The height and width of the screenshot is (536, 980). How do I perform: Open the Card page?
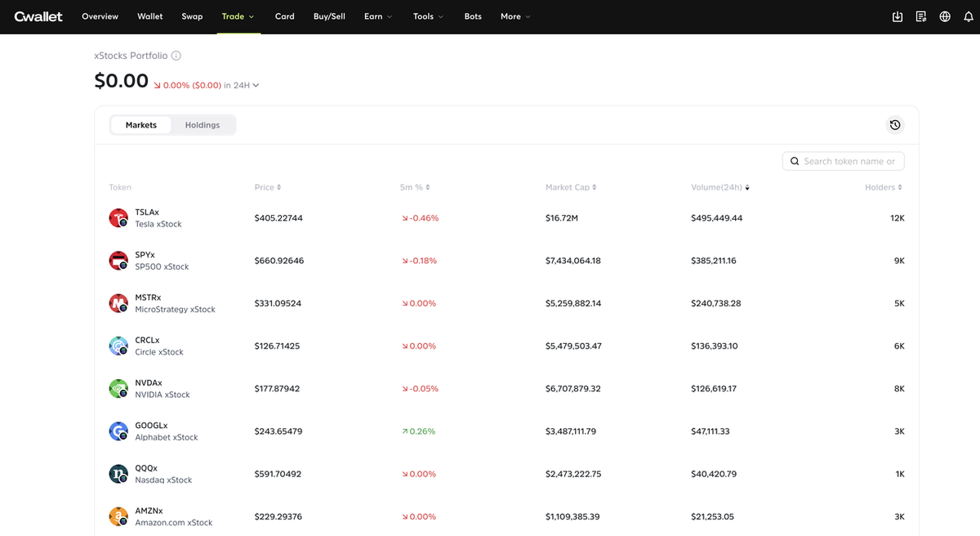(x=285, y=16)
